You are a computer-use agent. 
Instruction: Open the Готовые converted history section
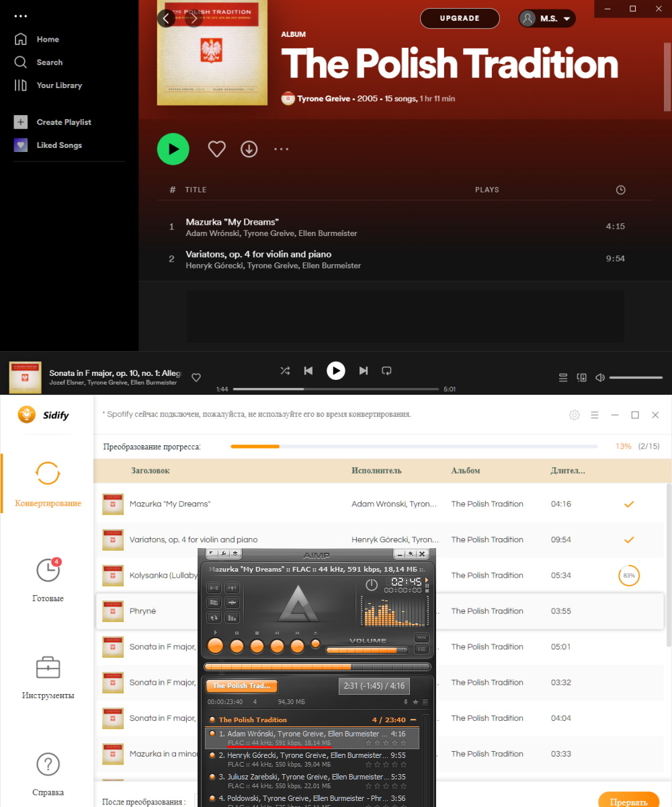[x=48, y=580]
